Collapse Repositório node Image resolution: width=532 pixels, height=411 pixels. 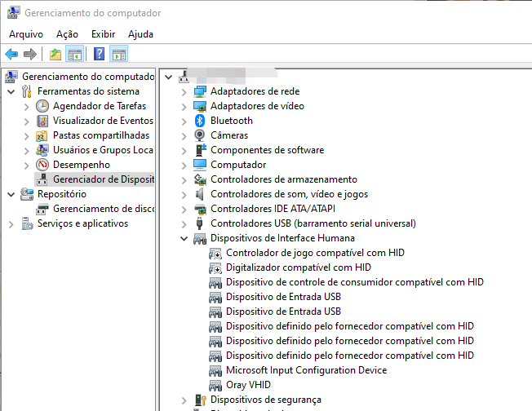click(11, 194)
